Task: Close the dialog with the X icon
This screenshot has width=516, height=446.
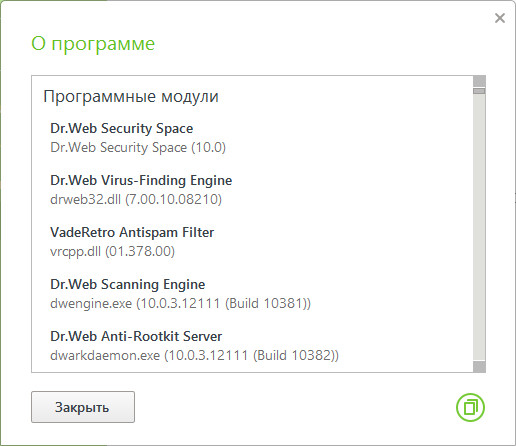Action: click(500, 18)
